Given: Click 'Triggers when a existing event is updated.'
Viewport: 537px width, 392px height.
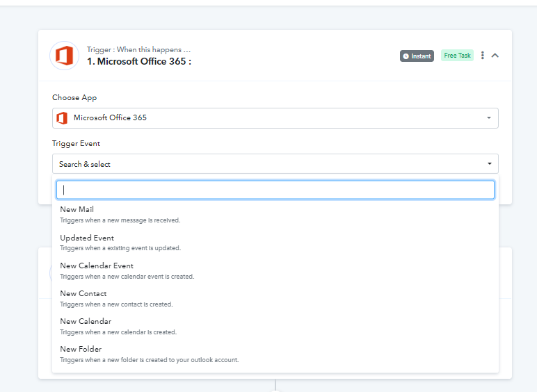Looking at the screenshot, I should [120, 248].
